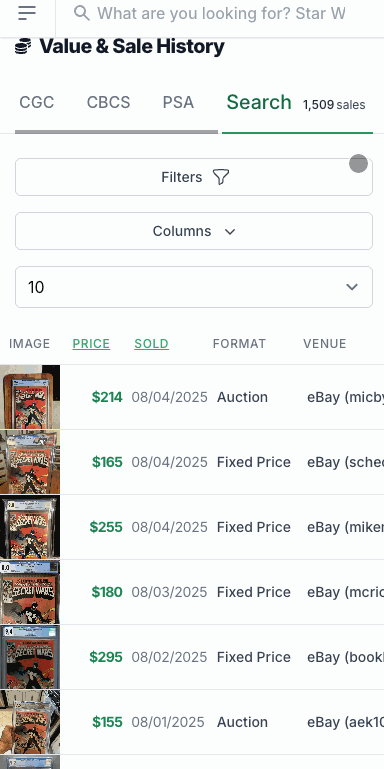Switch to the CGC tab
Image resolution: width=384 pixels, height=769 pixels.
[x=37, y=103]
